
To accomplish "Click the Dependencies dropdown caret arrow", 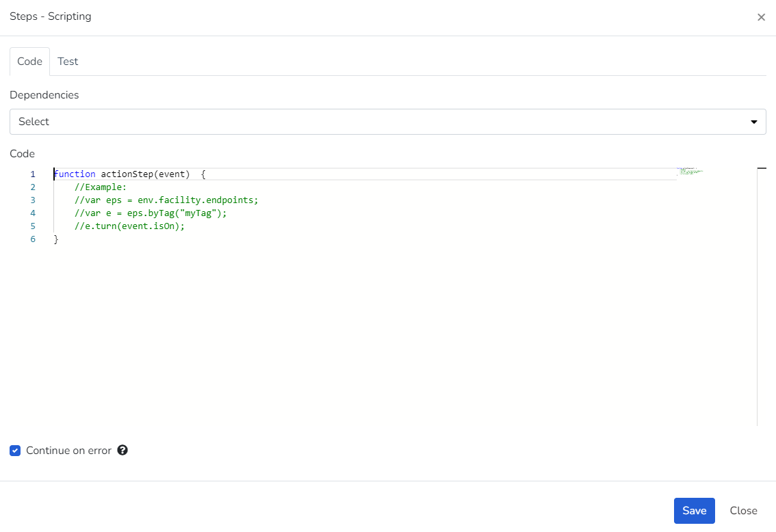I will pyautogui.click(x=753, y=122).
